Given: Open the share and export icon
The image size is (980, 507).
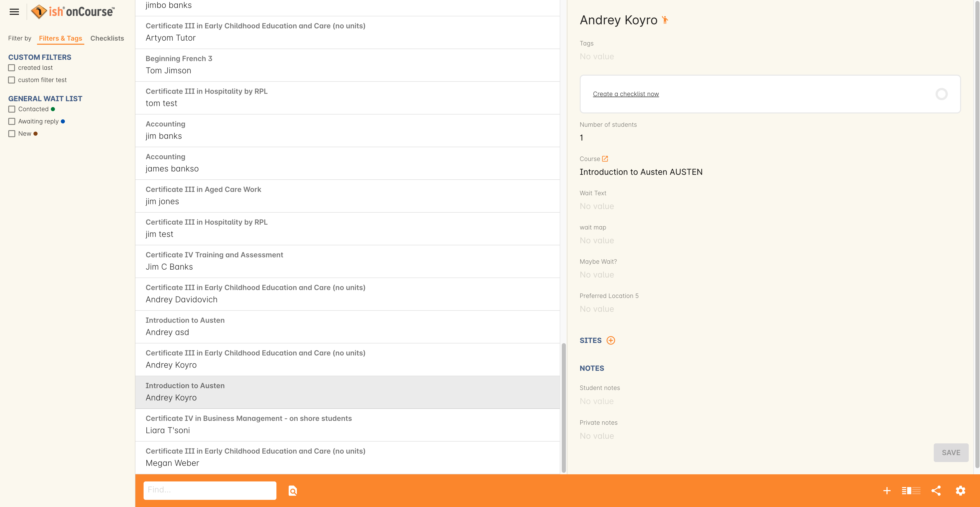Looking at the screenshot, I should point(936,491).
